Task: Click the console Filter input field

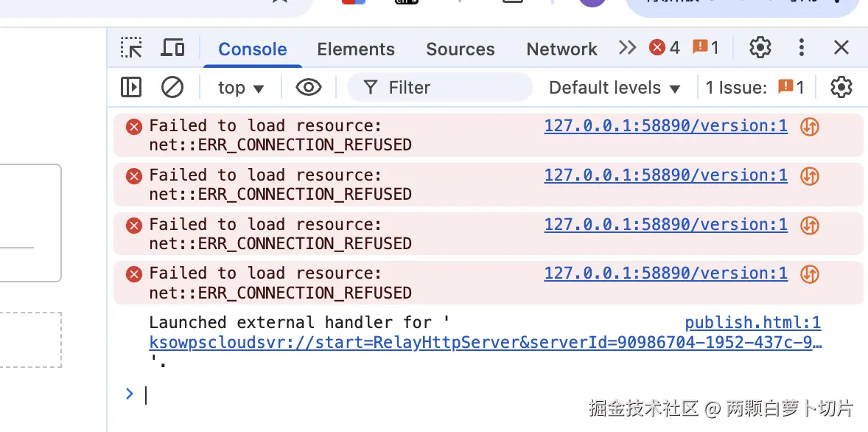Action: 449,88
